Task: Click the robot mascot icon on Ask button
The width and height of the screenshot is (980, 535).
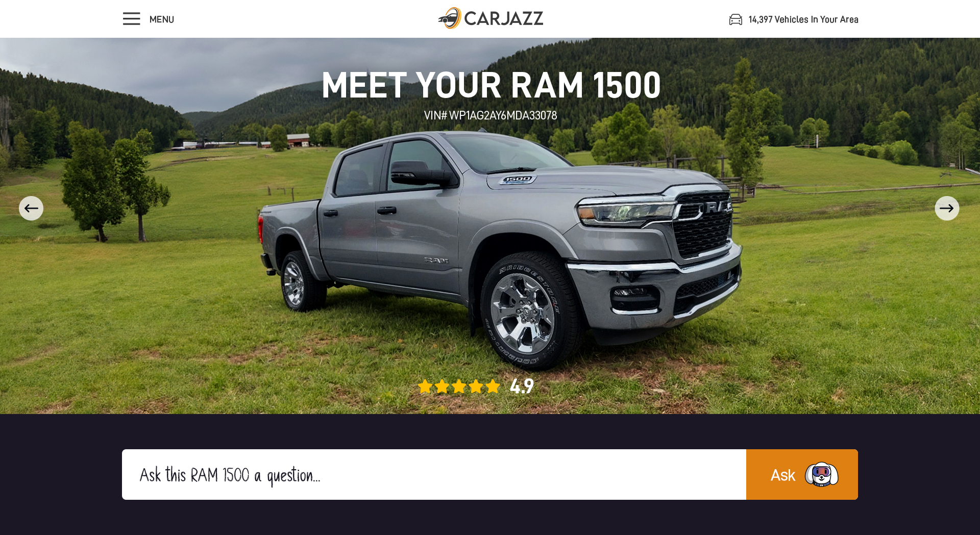Action: 821,475
